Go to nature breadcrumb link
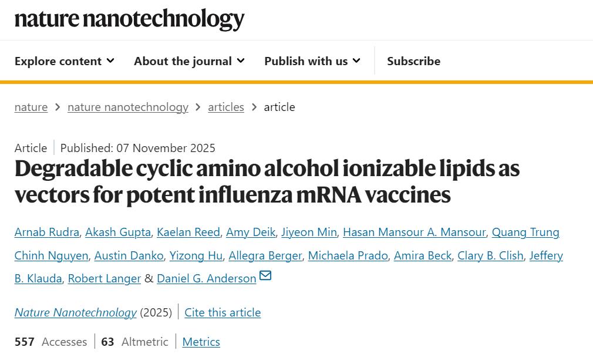This screenshot has width=593, height=364. 31,107
